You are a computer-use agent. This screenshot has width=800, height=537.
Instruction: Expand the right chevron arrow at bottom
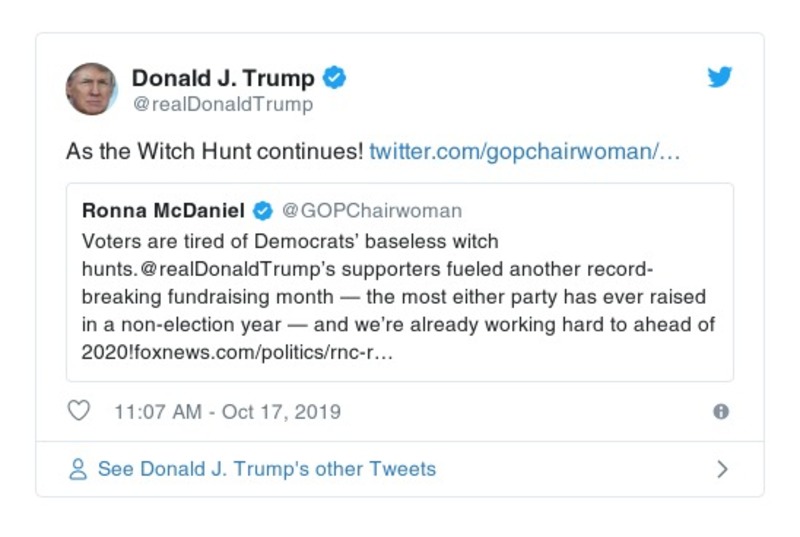[722, 469]
